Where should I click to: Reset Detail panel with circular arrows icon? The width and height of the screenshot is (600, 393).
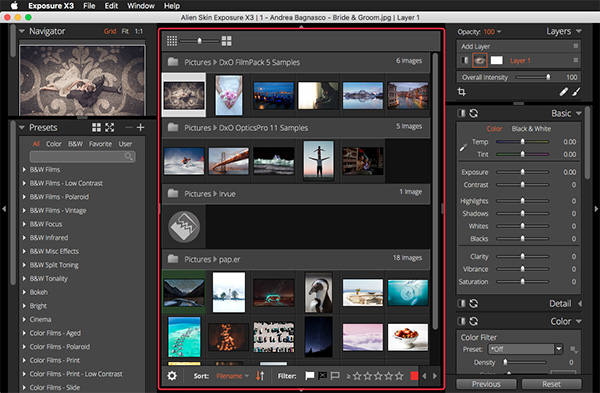(x=474, y=303)
